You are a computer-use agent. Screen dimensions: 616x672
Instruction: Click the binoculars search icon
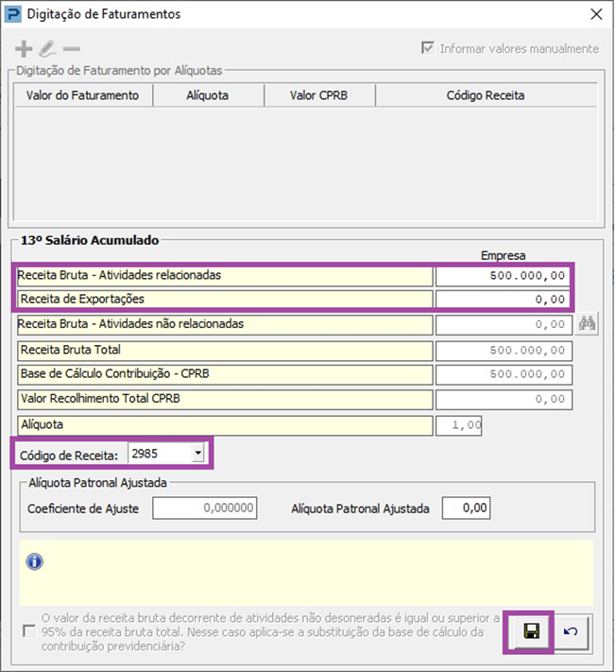click(x=587, y=323)
